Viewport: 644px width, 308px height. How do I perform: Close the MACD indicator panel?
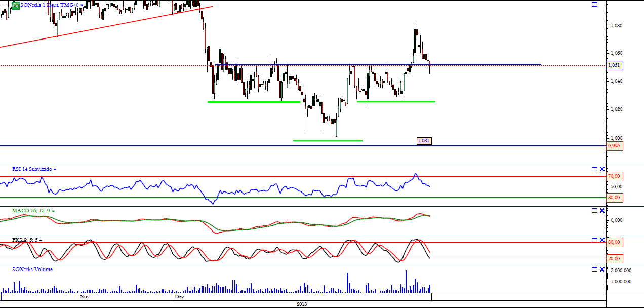pos(602,210)
